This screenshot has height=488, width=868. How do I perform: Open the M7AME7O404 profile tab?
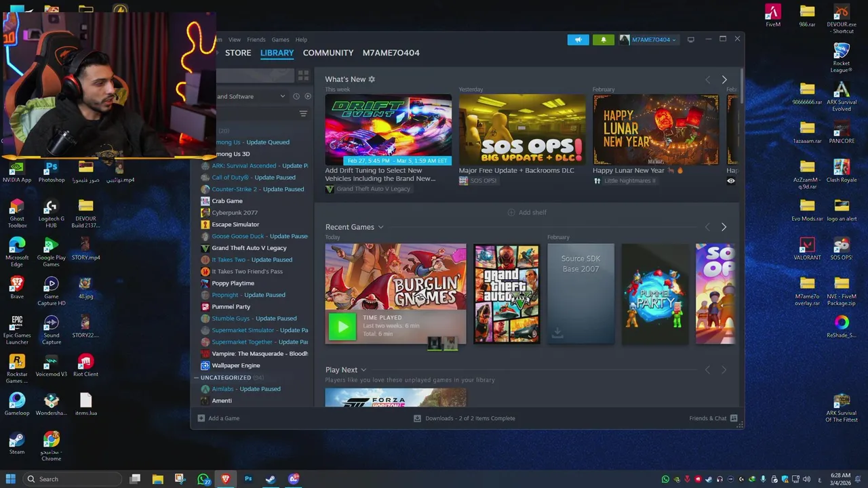(391, 53)
